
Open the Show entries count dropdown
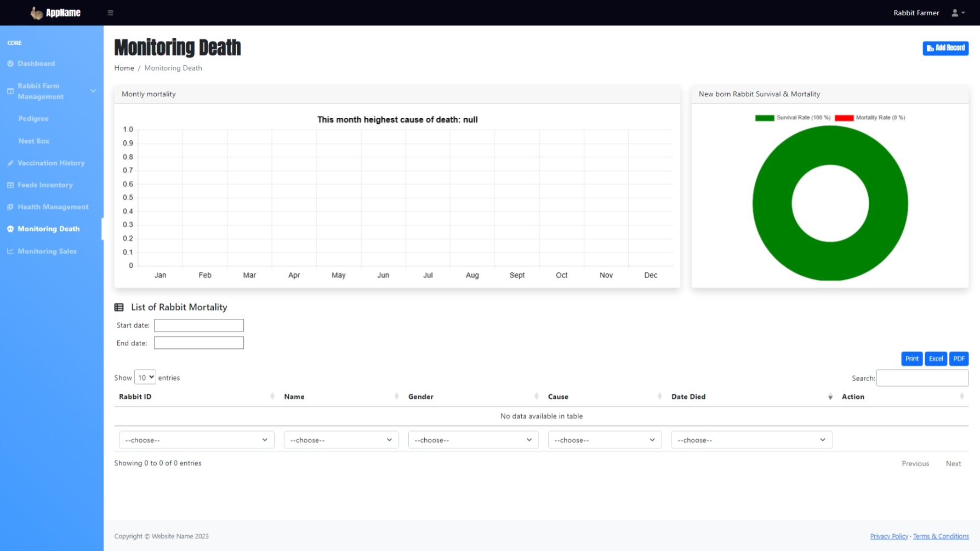coord(145,377)
